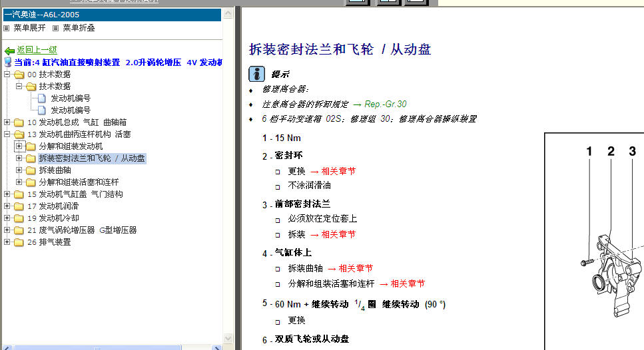644x350 pixels.
Task: Select 拆装密封法兰和飞轮 / 从动盘 tree item
Action: coord(92,158)
